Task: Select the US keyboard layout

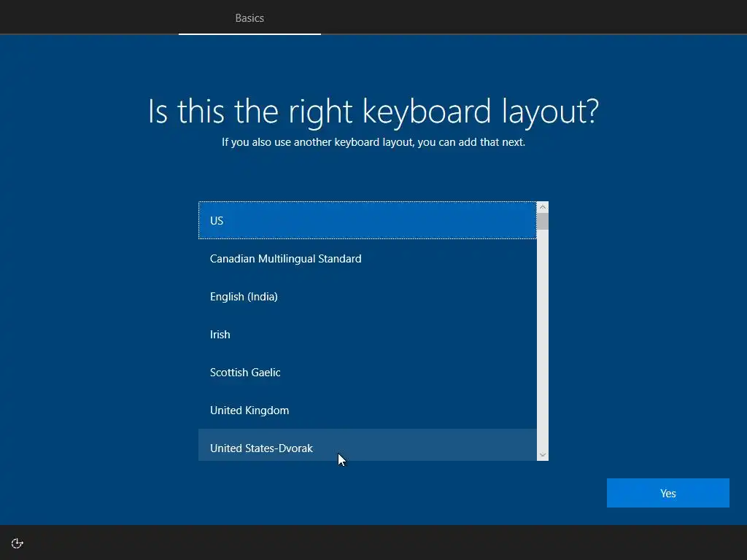Action: coord(368,220)
